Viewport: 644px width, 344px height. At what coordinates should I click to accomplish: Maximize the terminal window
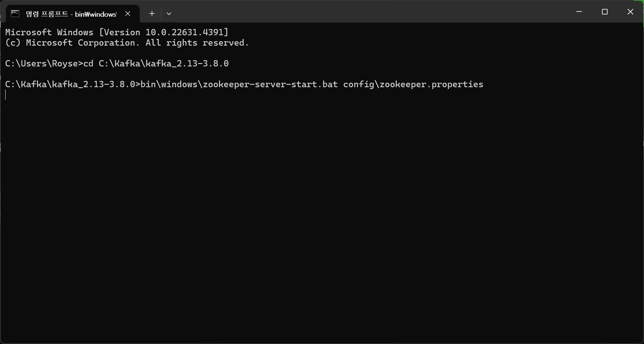tap(605, 12)
